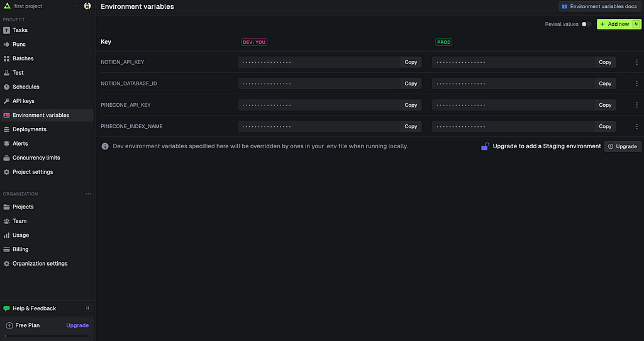Viewport: 644px width, 341px height.
Task: Click the PINECONE_API_KEY key name
Action: pos(126,105)
